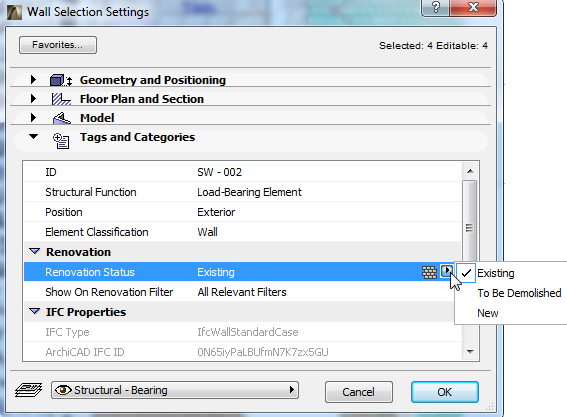Open the Structural - Bearing layer dropdown
The image size is (567, 417).
tap(175, 390)
